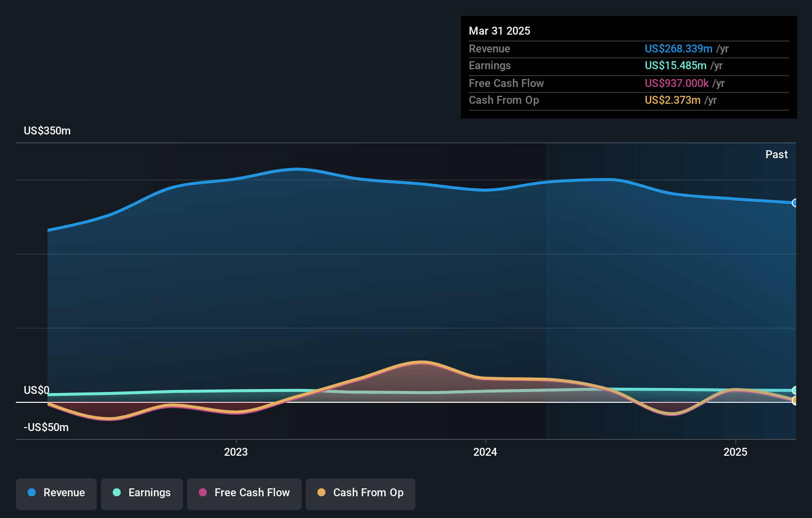Click the 2024 x-axis label
The height and width of the screenshot is (518, 812).
(x=485, y=452)
